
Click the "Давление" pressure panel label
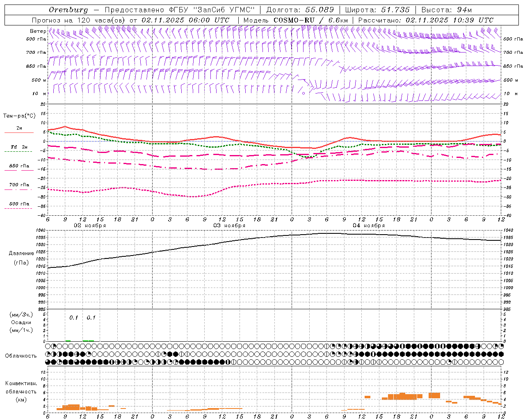coord(21,253)
